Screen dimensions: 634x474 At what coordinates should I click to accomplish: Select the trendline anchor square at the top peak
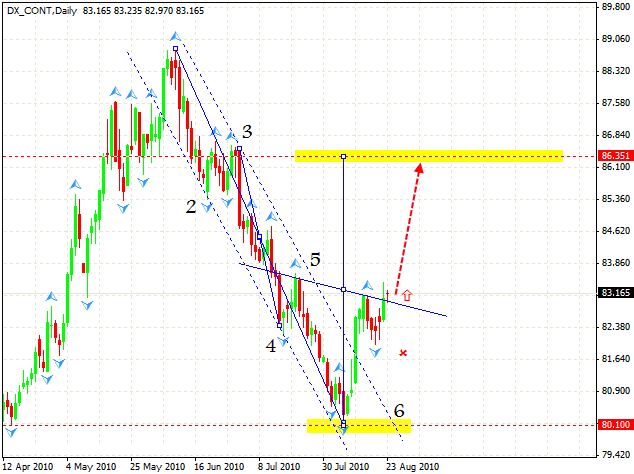[x=175, y=49]
